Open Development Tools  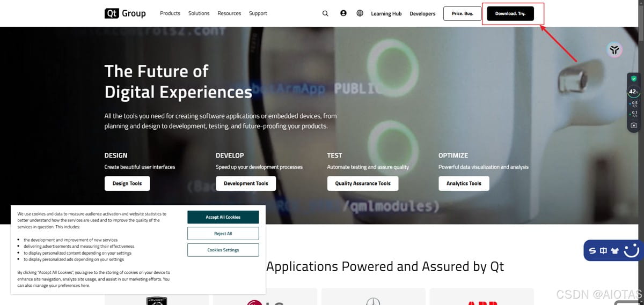point(246,183)
